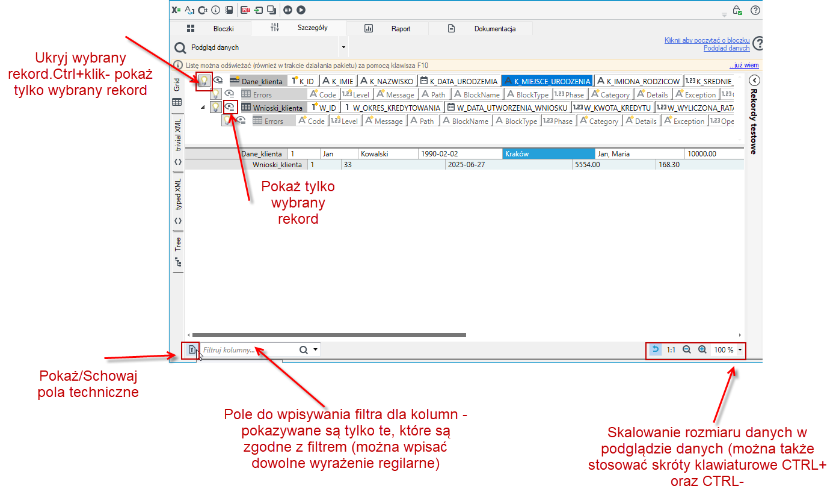The image size is (839, 504).
Task: Click the magnifier icon in the filter field
Action: click(304, 349)
